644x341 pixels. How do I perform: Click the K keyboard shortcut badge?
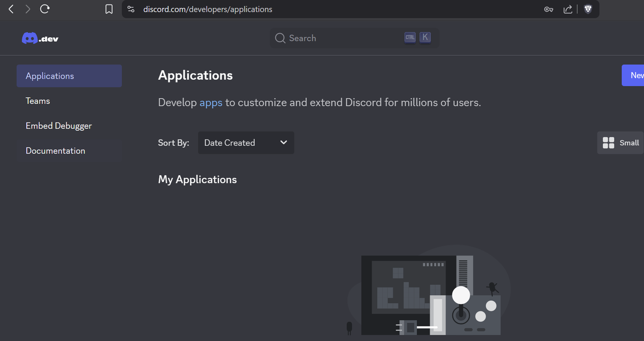pyautogui.click(x=425, y=37)
